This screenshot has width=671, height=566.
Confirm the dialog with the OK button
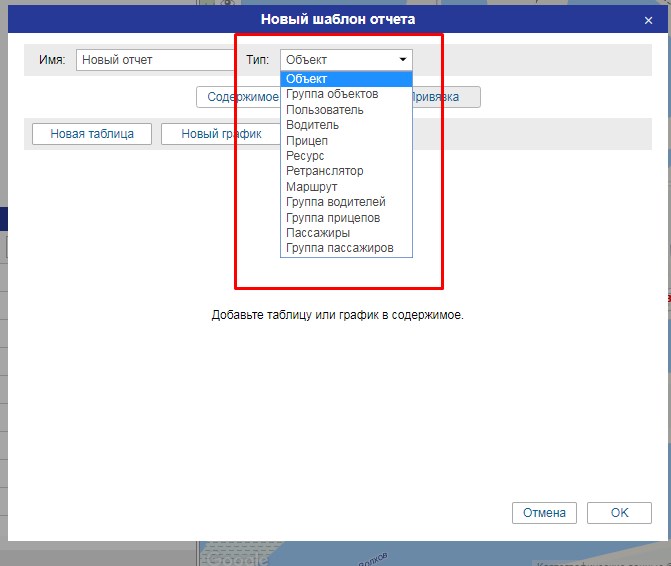(x=619, y=513)
